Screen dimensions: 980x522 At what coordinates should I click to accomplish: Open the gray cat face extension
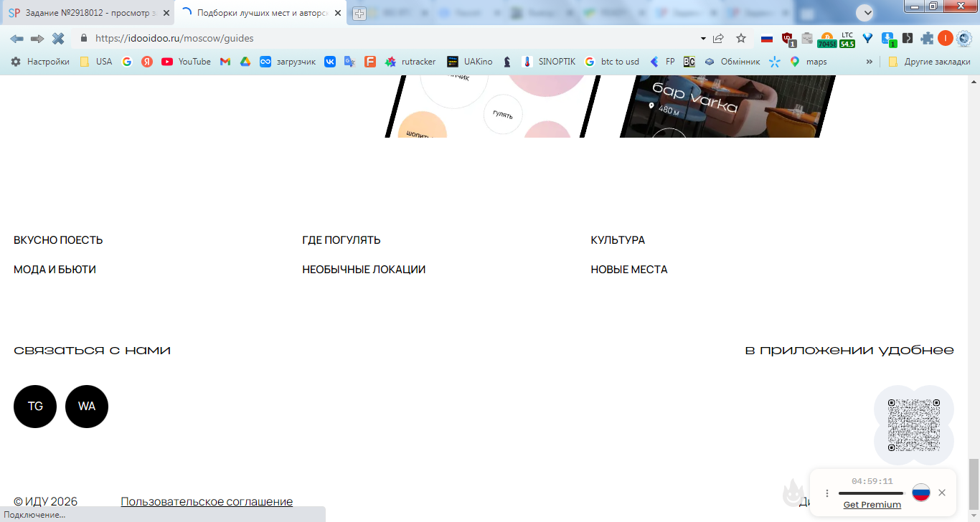click(x=807, y=39)
